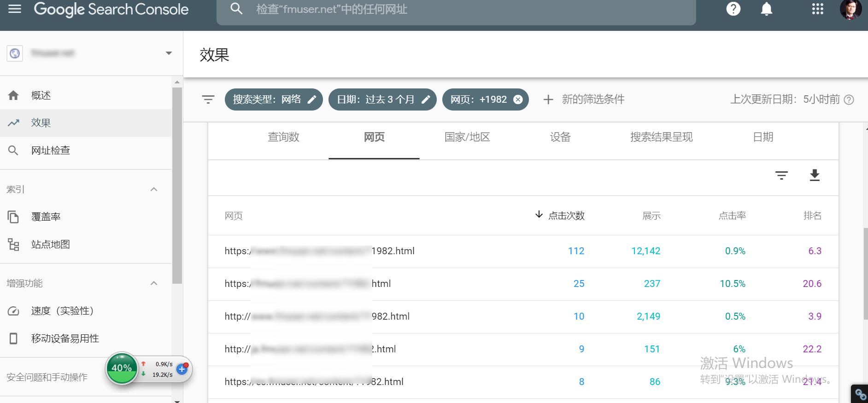Open the notifications bell
The height and width of the screenshot is (403, 868).
(x=767, y=9)
